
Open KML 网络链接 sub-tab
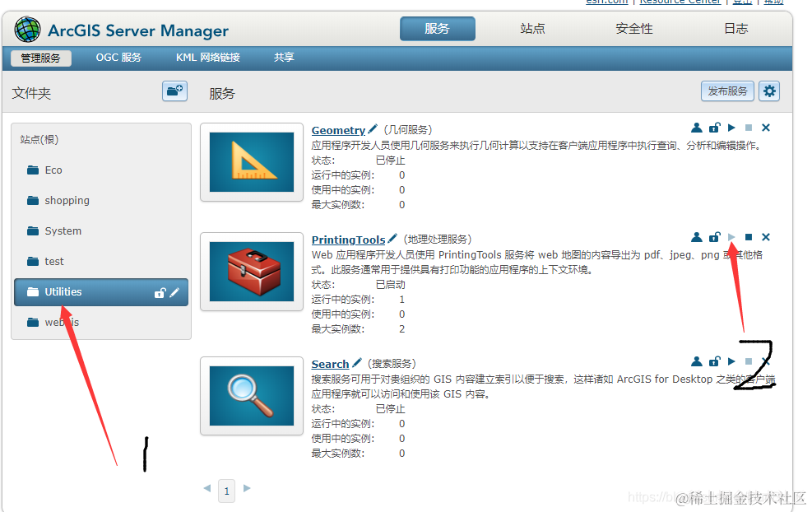point(207,58)
